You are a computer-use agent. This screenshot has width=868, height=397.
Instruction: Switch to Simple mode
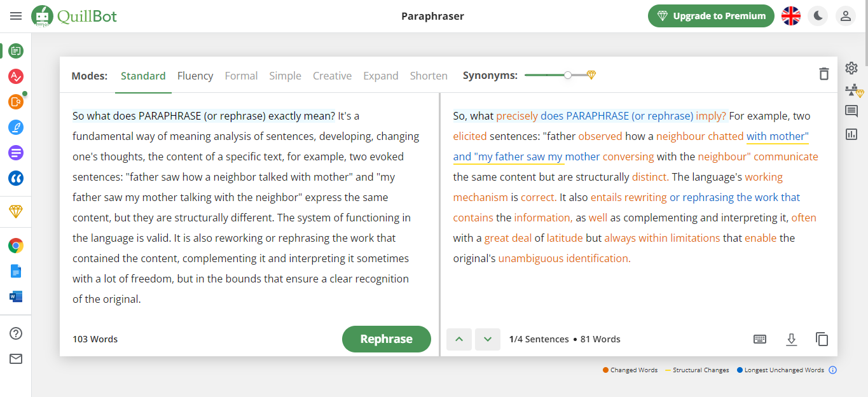(285, 76)
